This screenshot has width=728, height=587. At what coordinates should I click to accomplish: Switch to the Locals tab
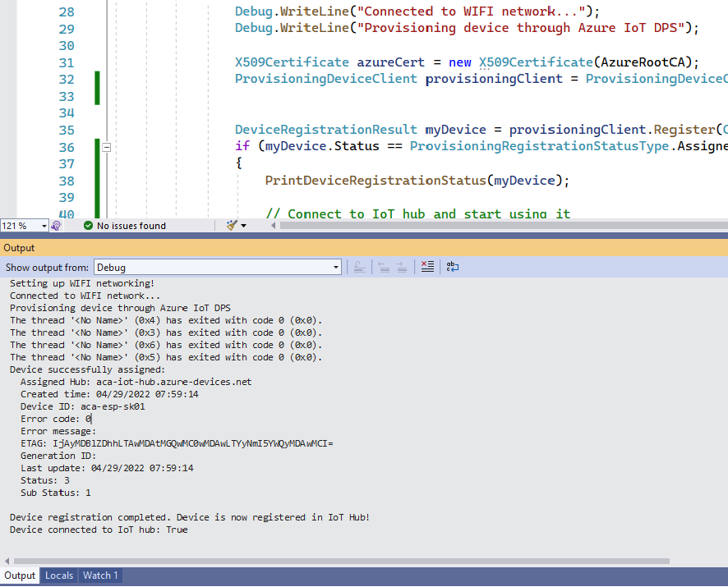tap(58, 575)
